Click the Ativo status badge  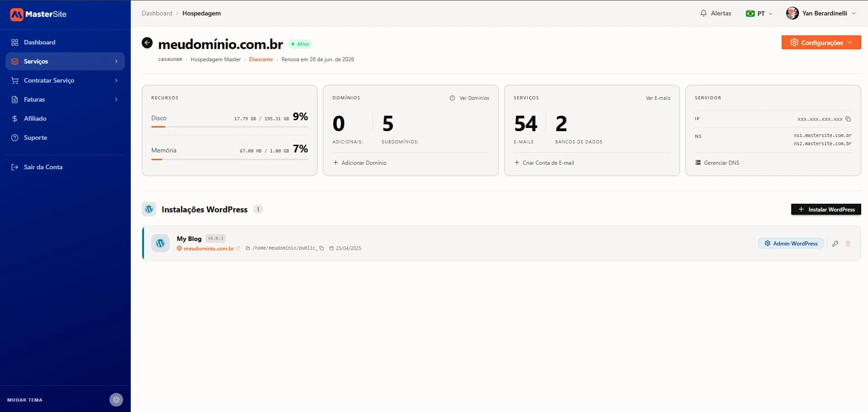pos(300,44)
